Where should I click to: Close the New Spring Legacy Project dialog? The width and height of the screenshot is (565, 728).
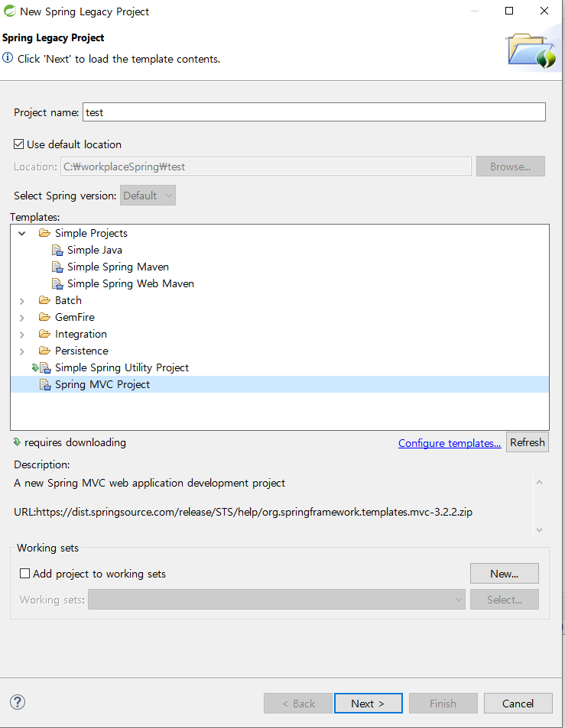[x=544, y=11]
